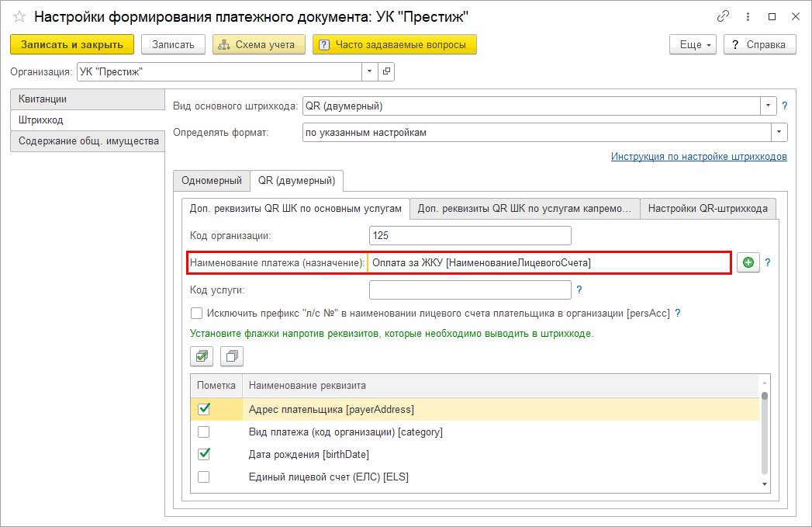Uncheck the payer address [payerAddress] attribute

pyautogui.click(x=204, y=409)
